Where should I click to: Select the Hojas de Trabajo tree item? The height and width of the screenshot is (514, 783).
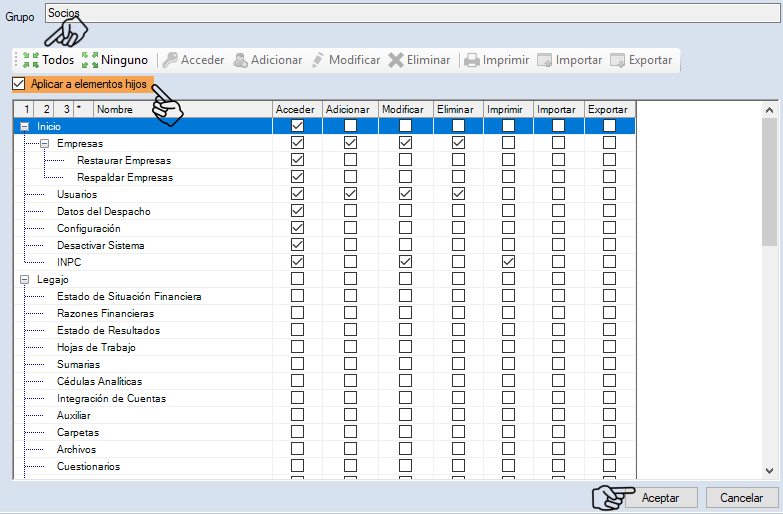tap(96, 347)
